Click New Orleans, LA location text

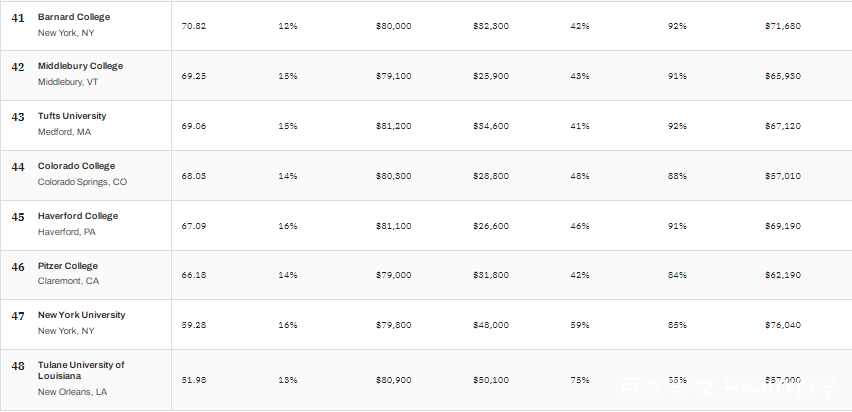pyautogui.click(x=72, y=391)
